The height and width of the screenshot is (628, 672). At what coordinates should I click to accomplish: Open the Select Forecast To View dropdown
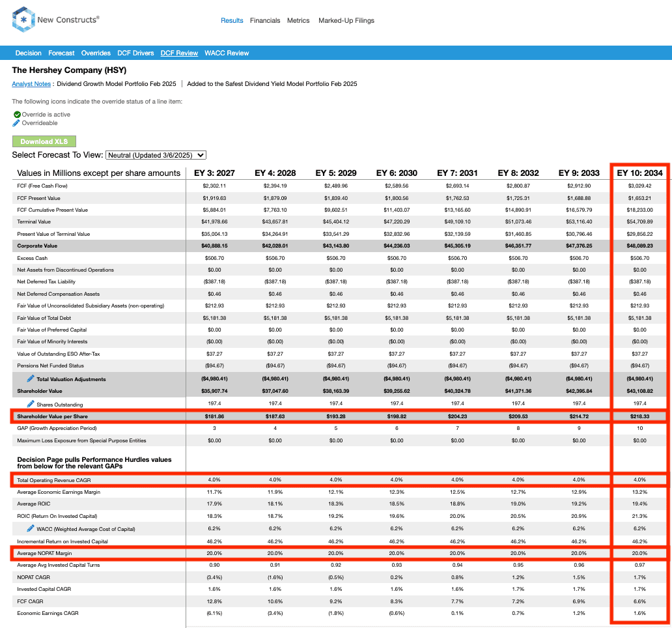[x=156, y=155]
